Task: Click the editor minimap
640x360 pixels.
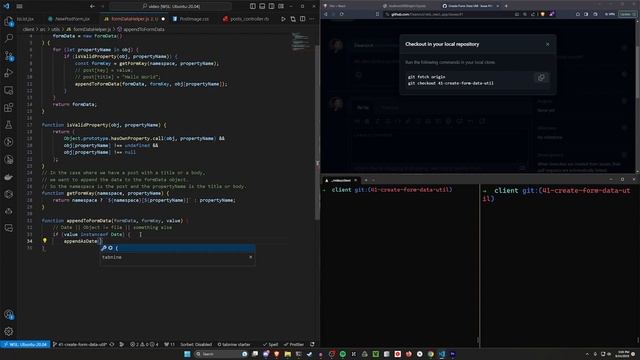Action: pos(301,41)
